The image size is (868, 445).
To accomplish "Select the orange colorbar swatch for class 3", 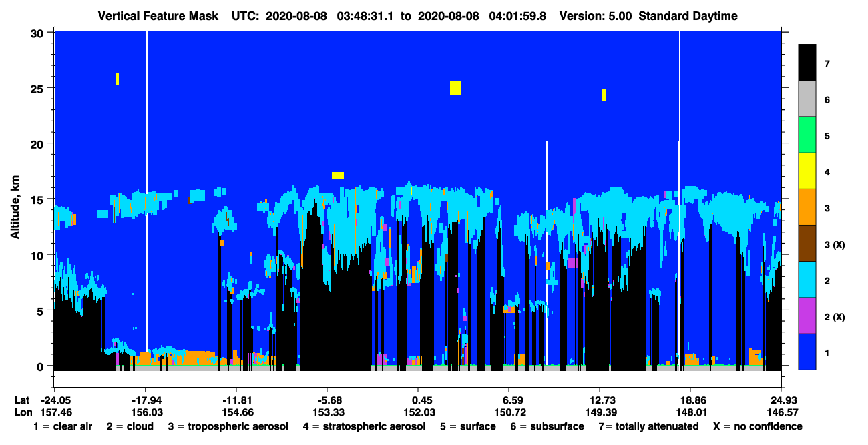I will pos(807,207).
